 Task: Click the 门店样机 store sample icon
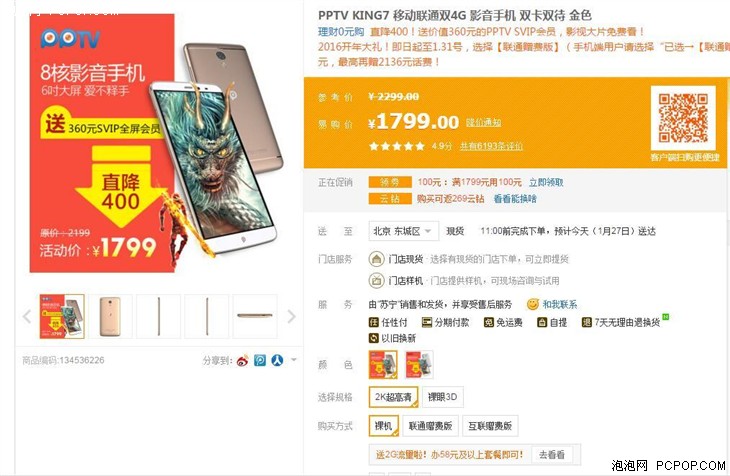coord(376,280)
